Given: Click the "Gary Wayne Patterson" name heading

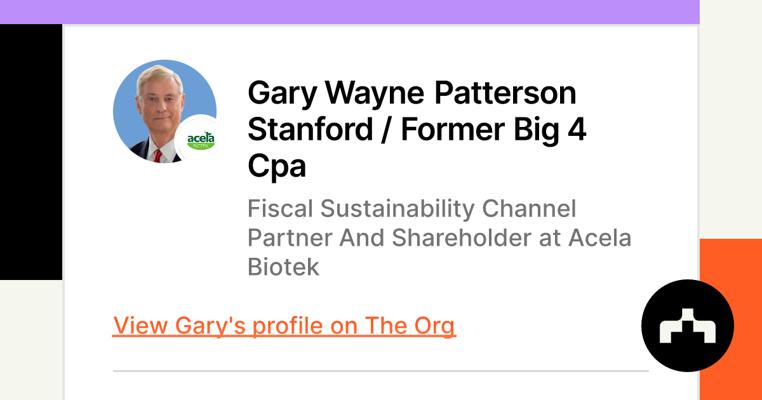Looking at the screenshot, I should point(411,93).
